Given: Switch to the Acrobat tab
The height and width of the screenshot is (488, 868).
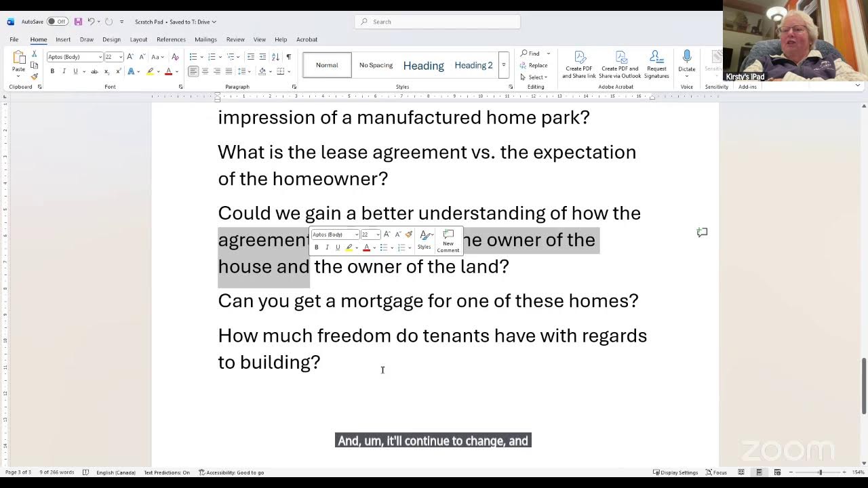Looking at the screenshot, I should point(307,39).
